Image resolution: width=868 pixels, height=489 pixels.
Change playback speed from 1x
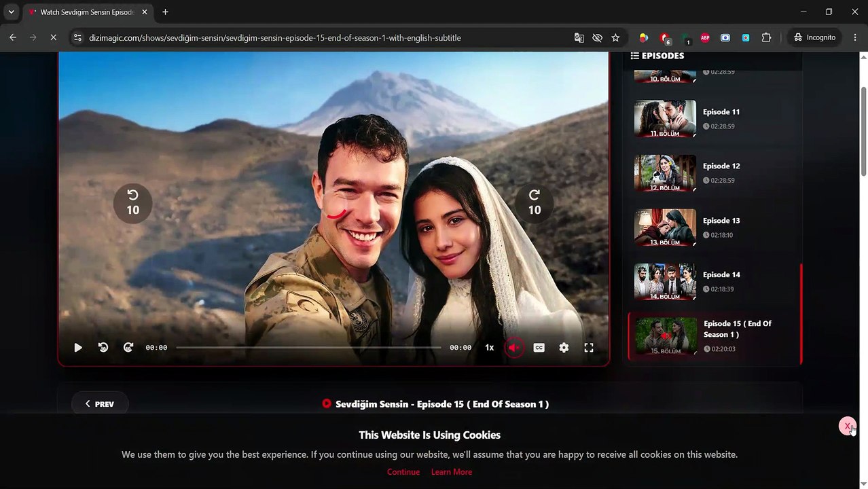pyautogui.click(x=489, y=348)
